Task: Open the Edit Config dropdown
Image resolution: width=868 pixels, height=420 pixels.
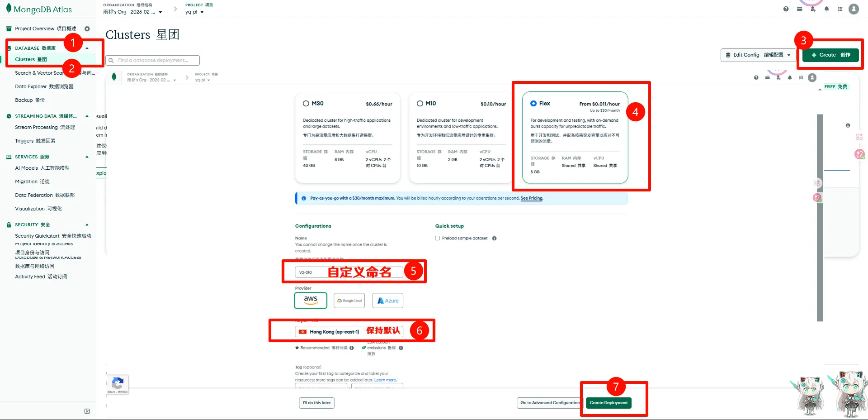Action: pyautogui.click(x=758, y=55)
